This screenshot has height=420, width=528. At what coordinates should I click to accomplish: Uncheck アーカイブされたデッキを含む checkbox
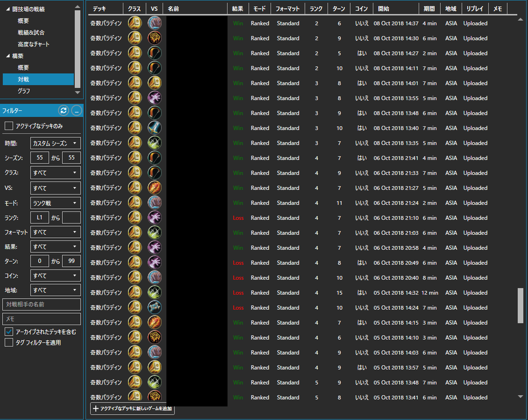9,332
